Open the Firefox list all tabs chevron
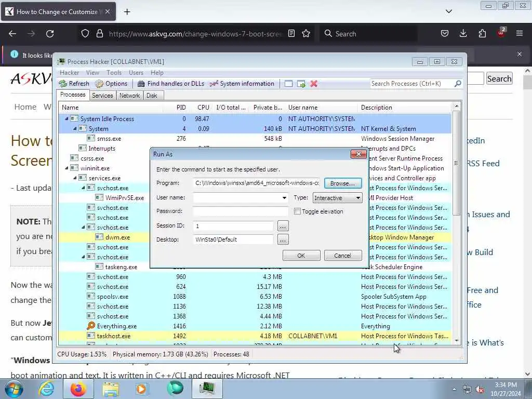The height and width of the screenshot is (399, 532). click(x=448, y=11)
